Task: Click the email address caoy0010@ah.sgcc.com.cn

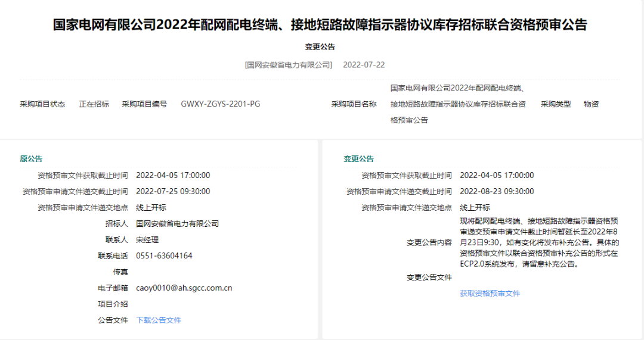Action: [184, 288]
